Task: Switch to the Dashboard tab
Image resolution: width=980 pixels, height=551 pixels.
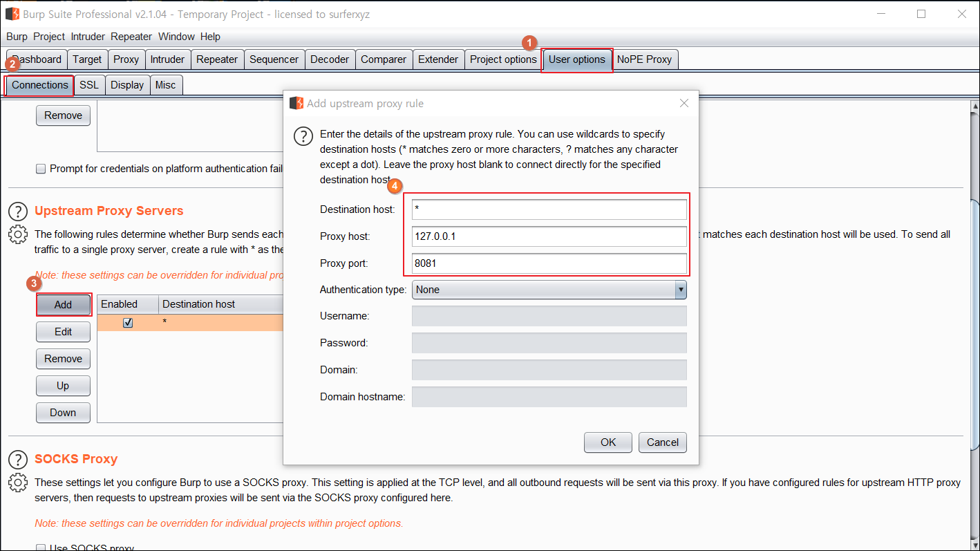Action: coord(37,59)
